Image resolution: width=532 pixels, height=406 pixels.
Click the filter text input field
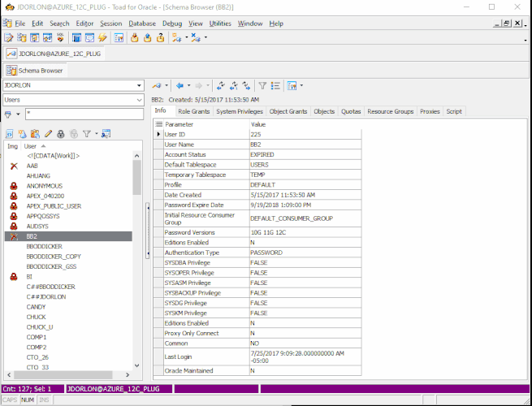(84, 114)
